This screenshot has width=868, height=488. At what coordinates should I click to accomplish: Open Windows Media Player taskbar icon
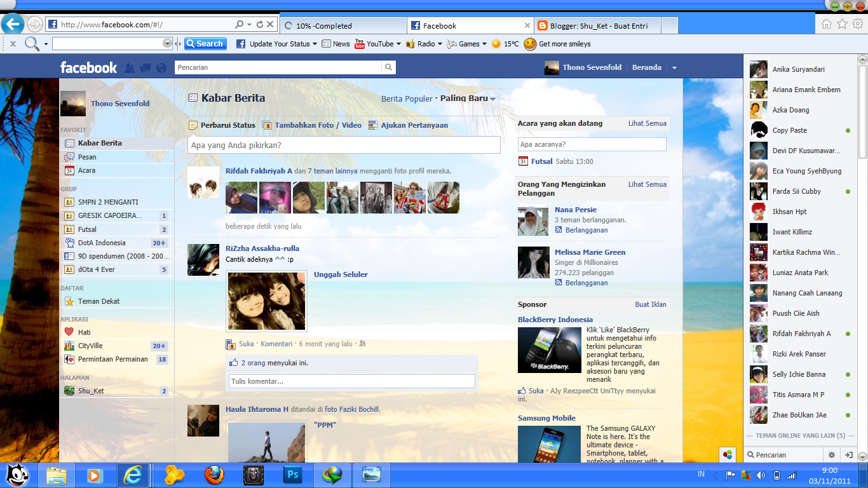(94, 475)
